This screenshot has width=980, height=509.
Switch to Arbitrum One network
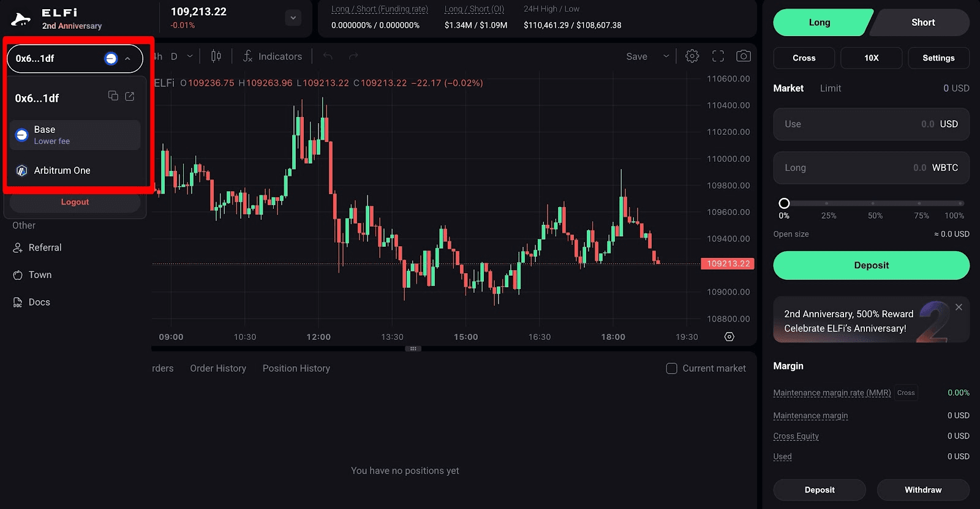75,170
